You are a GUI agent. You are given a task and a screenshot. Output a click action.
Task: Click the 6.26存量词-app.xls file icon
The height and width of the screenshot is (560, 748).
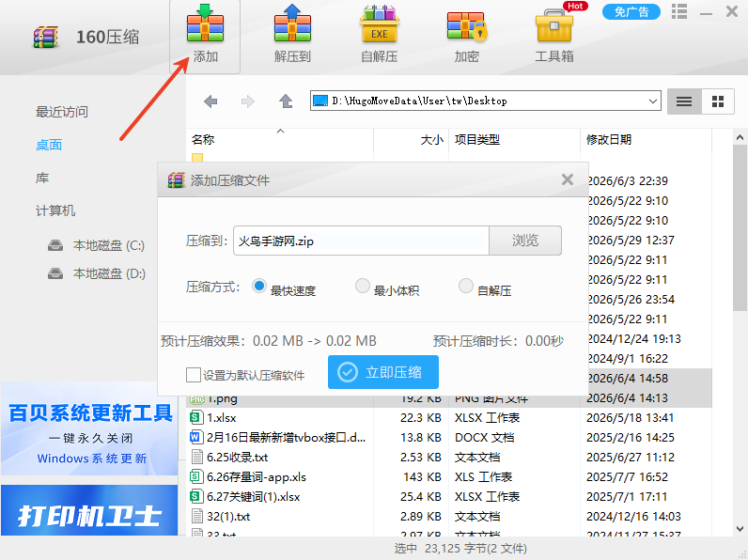tap(196, 476)
